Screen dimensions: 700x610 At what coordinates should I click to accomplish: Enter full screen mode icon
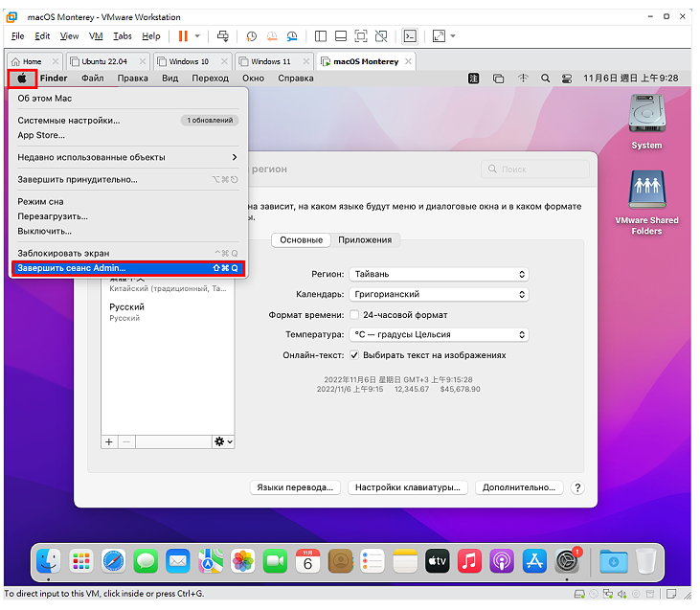tap(361, 36)
